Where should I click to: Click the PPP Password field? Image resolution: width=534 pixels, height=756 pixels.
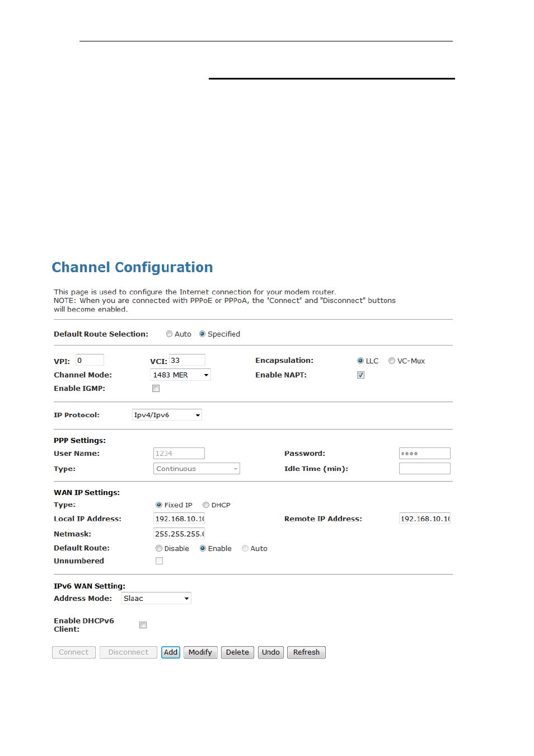click(x=425, y=454)
